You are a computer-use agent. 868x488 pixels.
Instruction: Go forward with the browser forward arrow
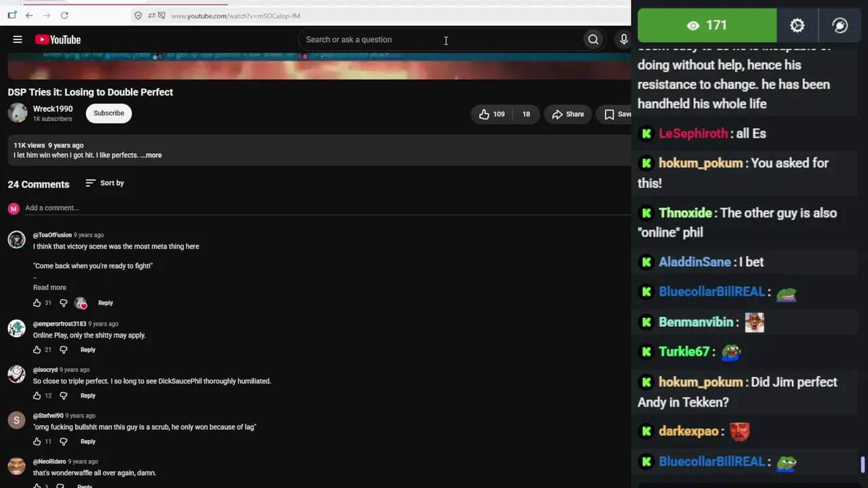47,16
